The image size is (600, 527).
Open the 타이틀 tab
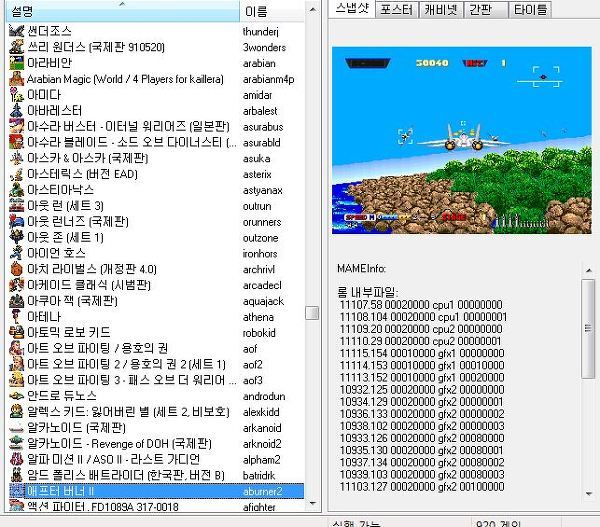pos(530,10)
